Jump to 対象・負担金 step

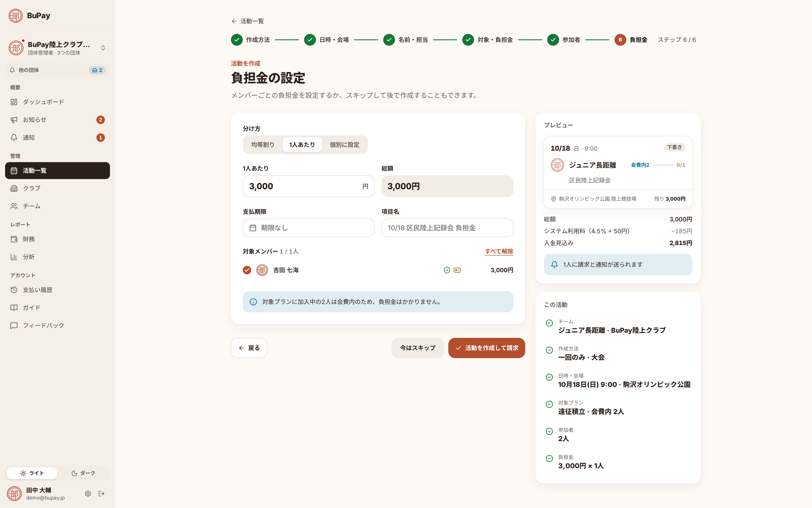[488, 40]
